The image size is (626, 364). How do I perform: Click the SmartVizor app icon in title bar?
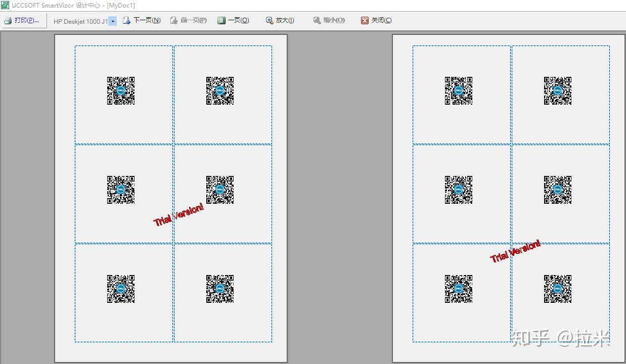pyautogui.click(x=6, y=5)
